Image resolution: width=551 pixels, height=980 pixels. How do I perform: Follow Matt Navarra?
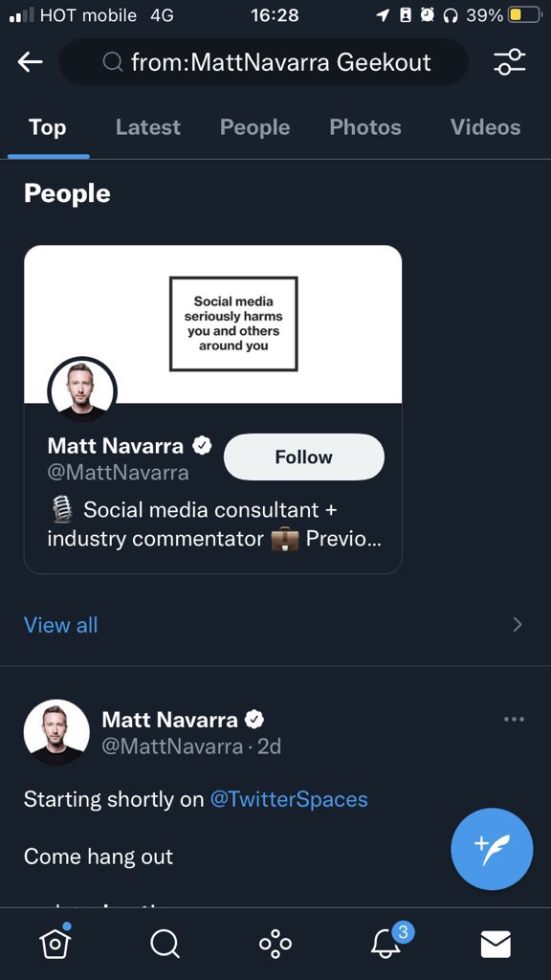pyautogui.click(x=304, y=457)
